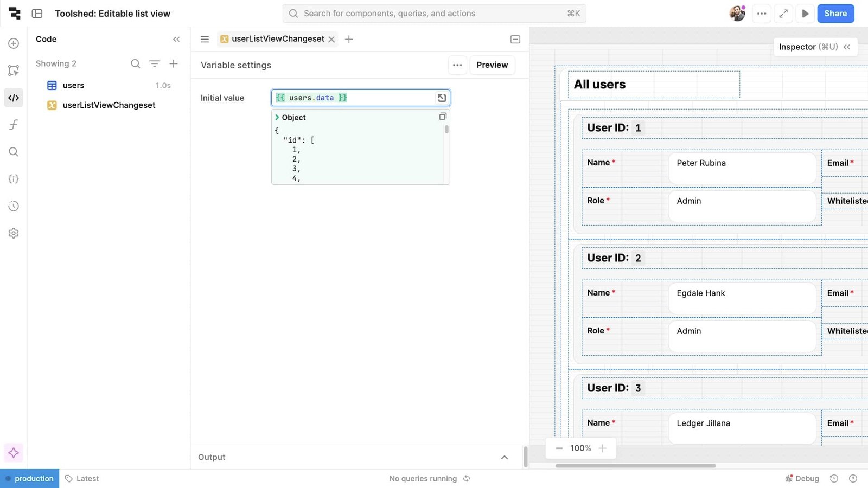Open the code editor hamburger menu
This screenshot has height=488, width=868.
(x=205, y=39)
